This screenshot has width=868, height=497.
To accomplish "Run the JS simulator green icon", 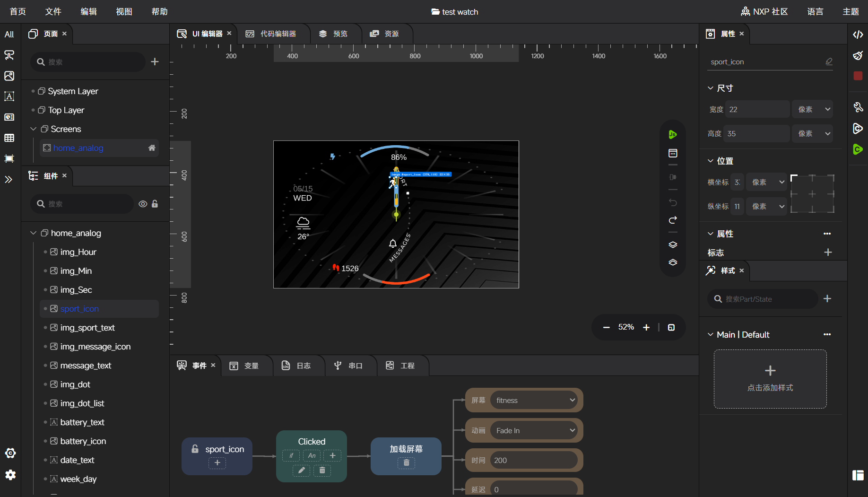I will [673, 134].
